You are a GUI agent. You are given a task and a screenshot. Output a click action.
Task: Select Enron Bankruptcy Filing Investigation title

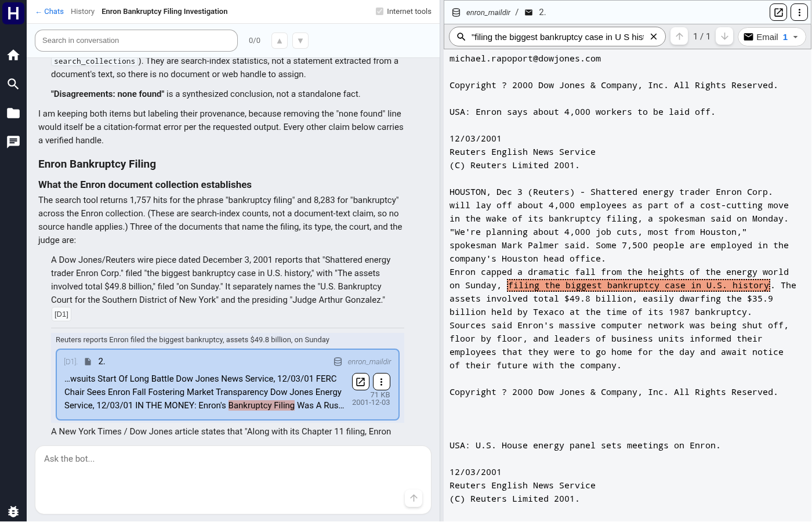pyautogui.click(x=165, y=12)
